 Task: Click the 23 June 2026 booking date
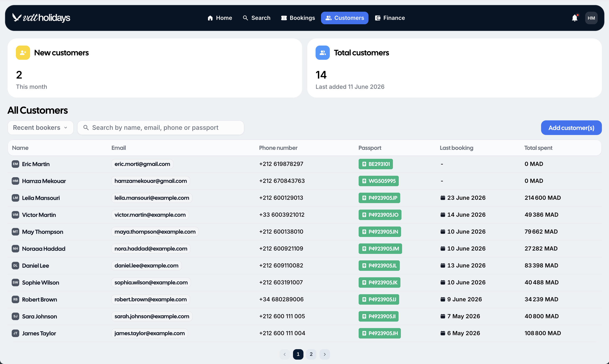(463, 198)
